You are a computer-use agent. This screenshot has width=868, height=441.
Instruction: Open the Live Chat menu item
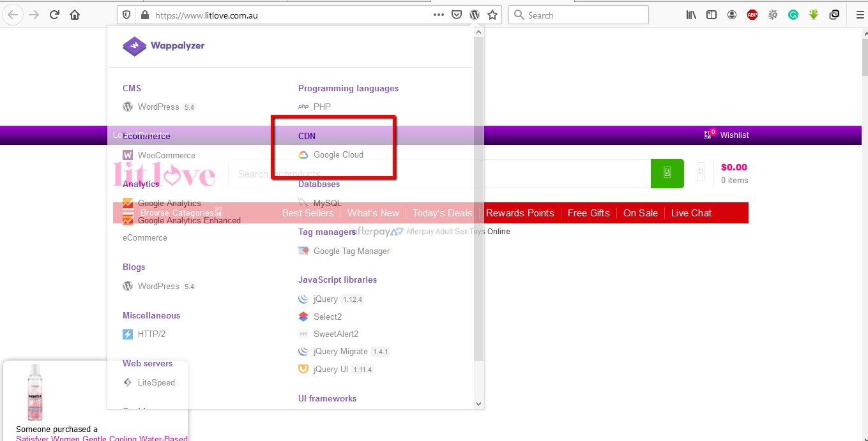(x=691, y=213)
